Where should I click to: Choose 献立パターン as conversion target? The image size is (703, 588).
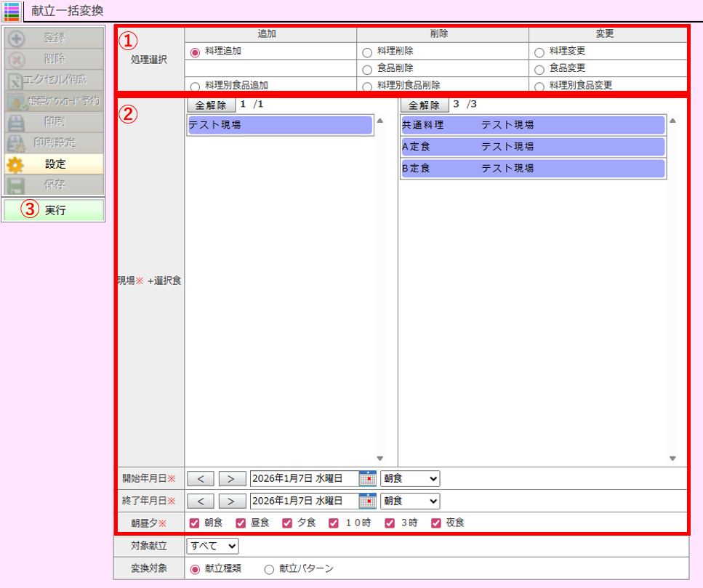(269, 569)
